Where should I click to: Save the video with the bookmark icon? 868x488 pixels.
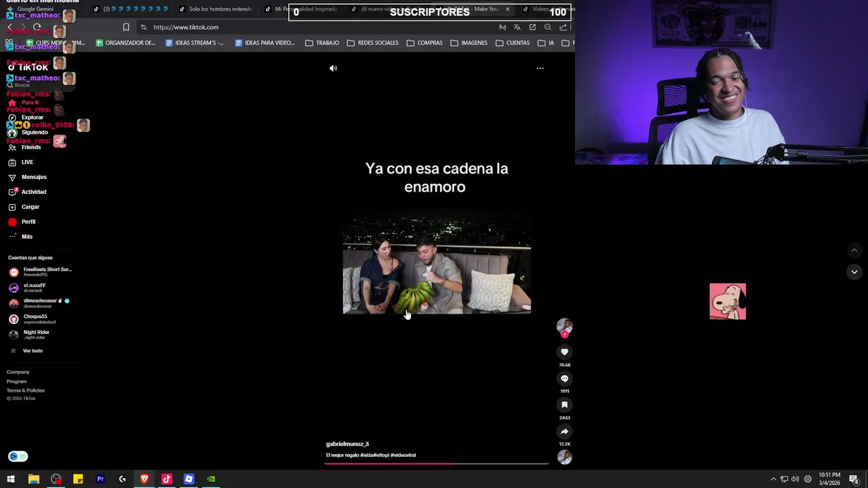(564, 405)
